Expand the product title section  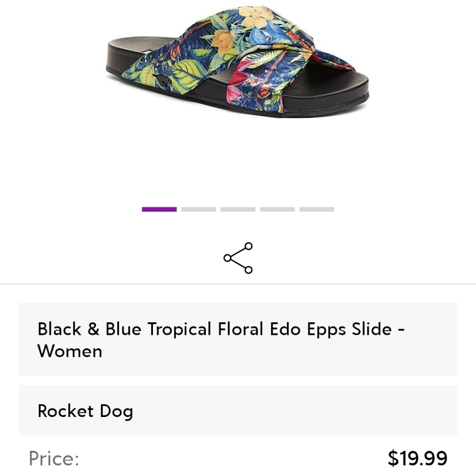[238, 339]
